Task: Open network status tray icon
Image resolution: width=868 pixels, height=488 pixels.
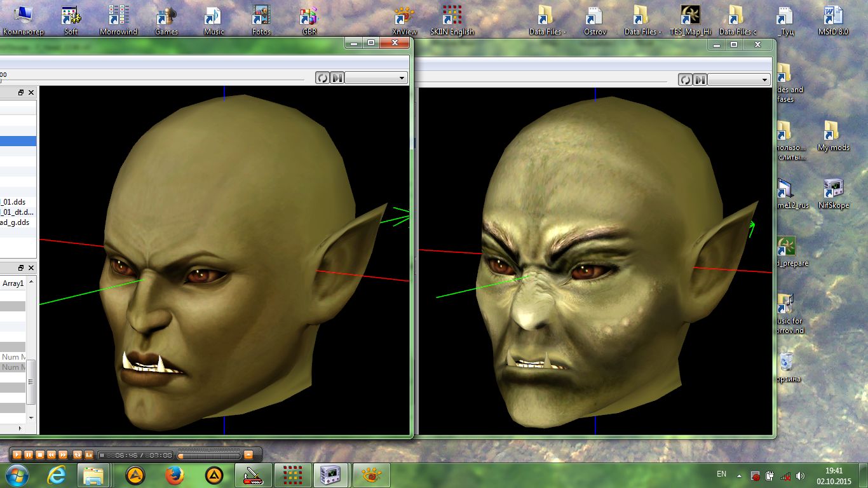Action: click(785, 475)
